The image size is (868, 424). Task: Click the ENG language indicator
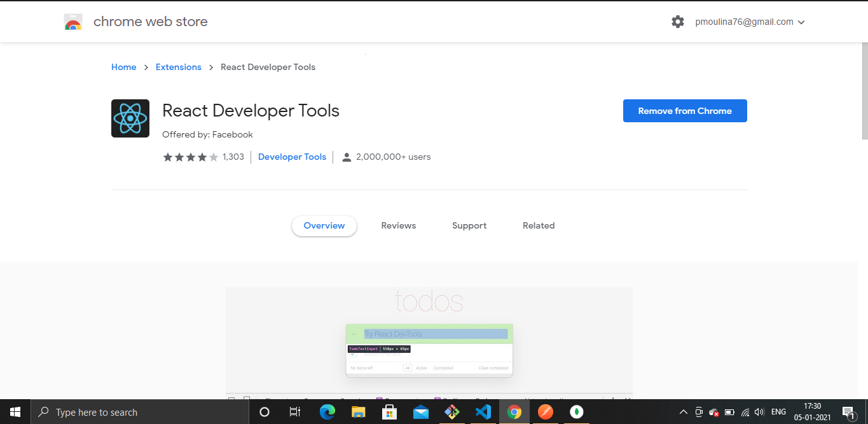[x=778, y=412]
